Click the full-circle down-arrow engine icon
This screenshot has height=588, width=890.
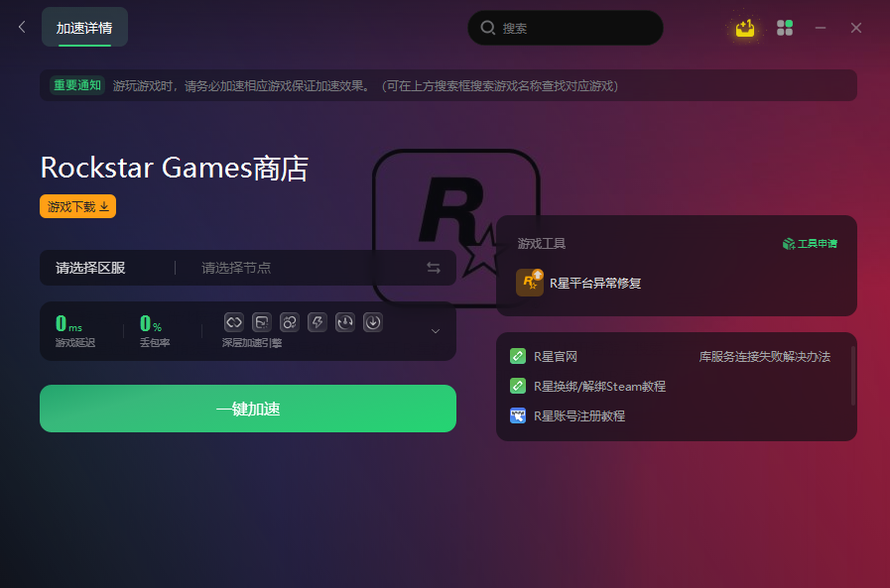pyautogui.click(x=373, y=322)
